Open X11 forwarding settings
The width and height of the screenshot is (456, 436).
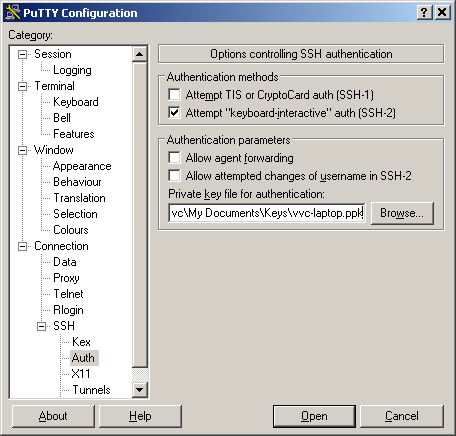pyautogui.click(x=81, y=374)
